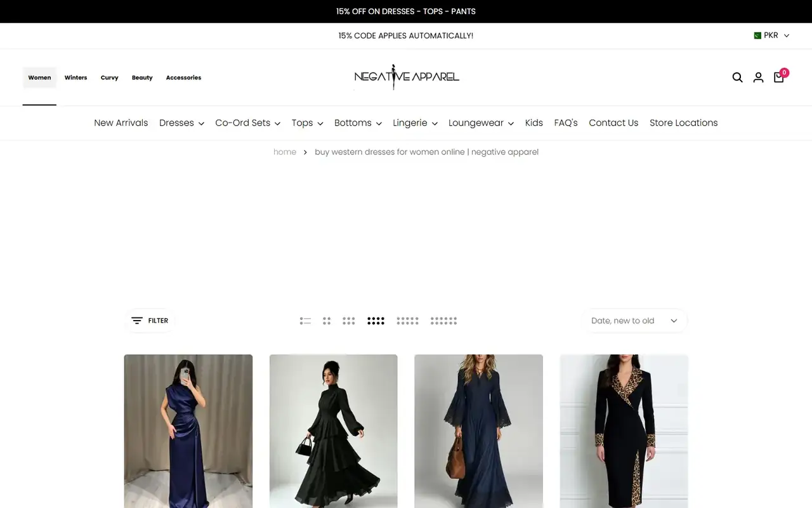Switch to list view layout icon
This screenshot has height=508, width=812.
305,321
